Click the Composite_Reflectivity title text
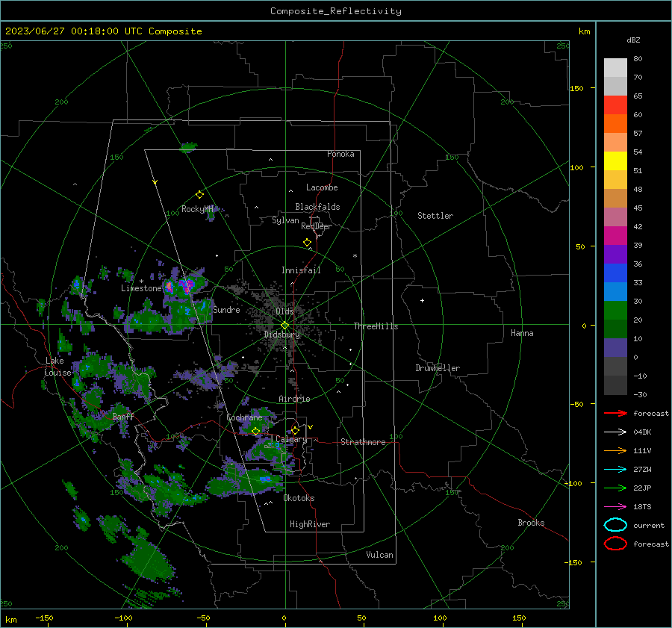Image resolution: width=672 pixels, height=628 pixels. click(336, 11)
